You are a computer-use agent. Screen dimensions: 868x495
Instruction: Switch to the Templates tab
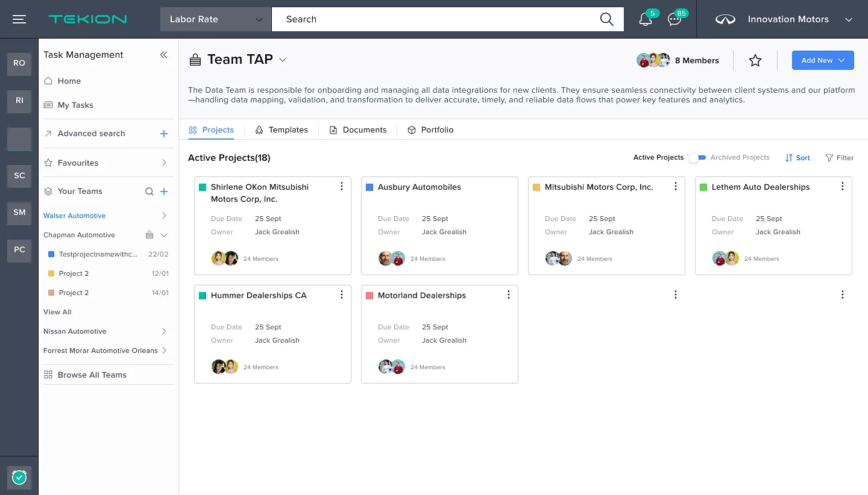point(281,130)
